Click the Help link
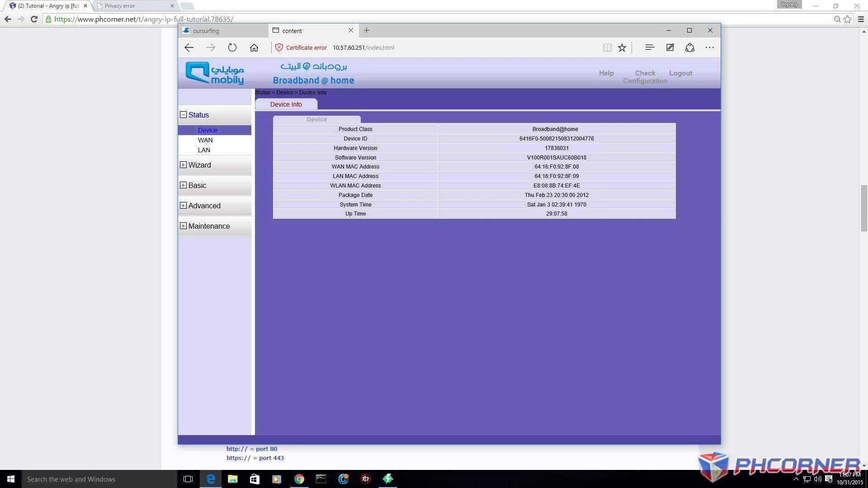The height and width of the screenshot is (488, 868). click(x=606, y=73)
